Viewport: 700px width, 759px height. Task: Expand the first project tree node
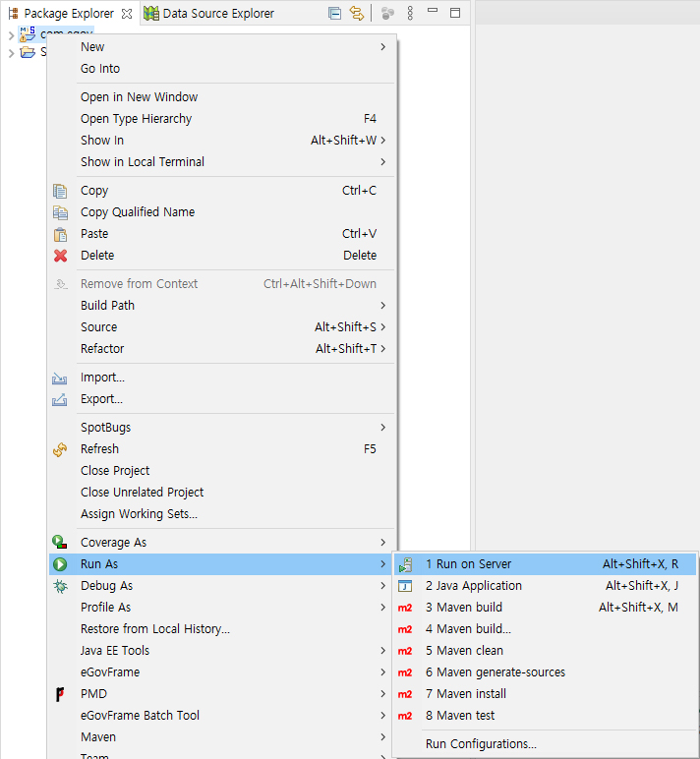(11, 34)
